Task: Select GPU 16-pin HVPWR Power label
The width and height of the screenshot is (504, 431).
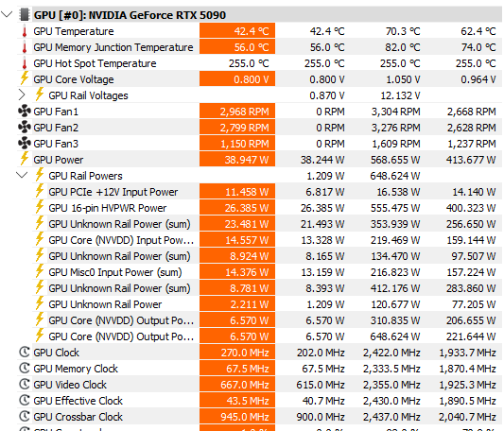Action: pyautogui.click(x=108, y=208)
